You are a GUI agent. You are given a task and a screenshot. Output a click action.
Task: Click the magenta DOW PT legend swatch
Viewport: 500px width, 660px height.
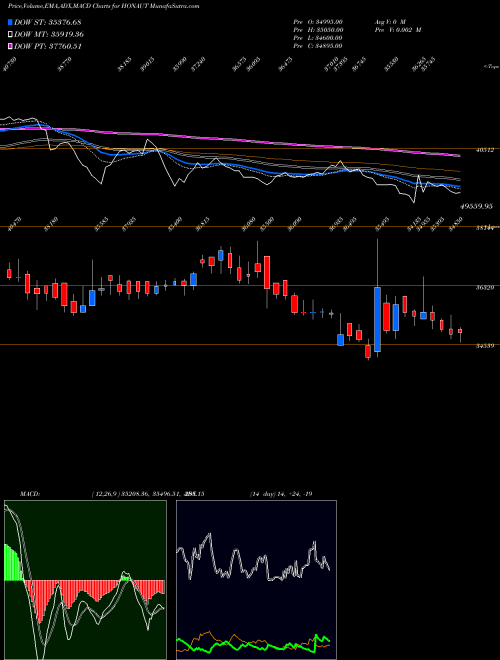tap(10, 46)
